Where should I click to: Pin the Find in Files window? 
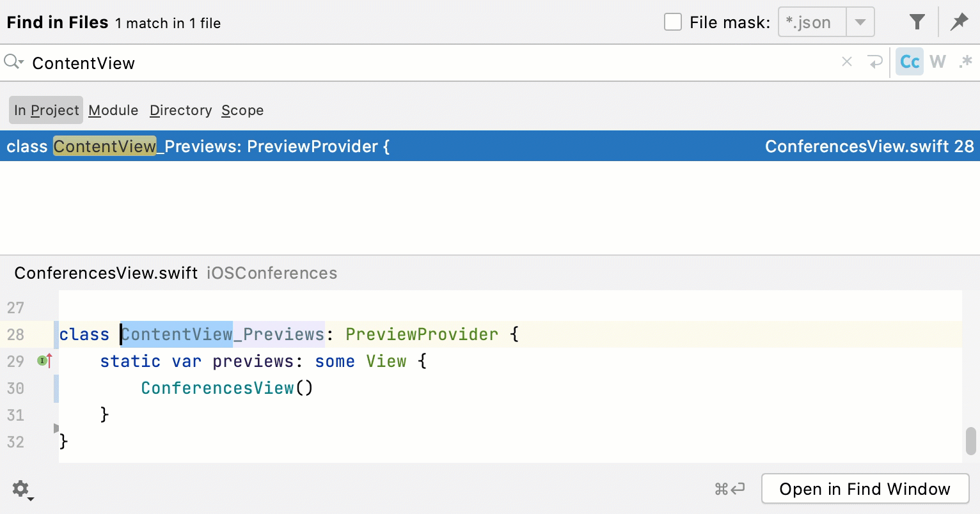[x=959, y=22]
